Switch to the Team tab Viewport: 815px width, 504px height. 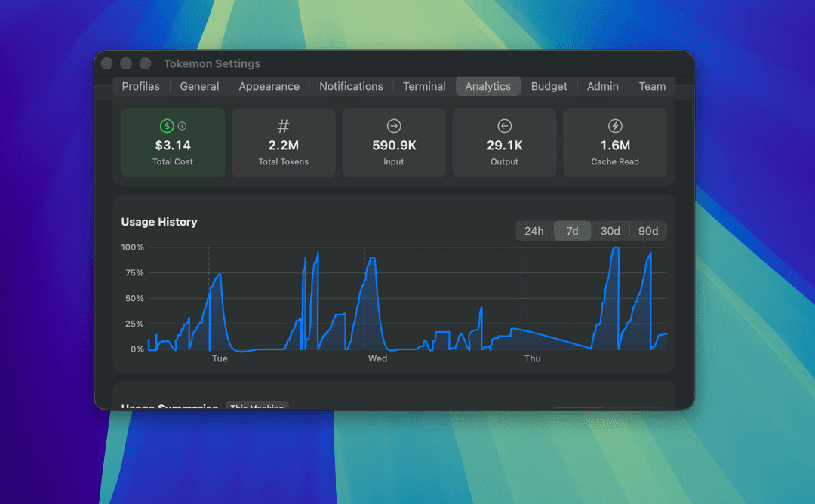pyautogui.click(x=652, y=86)
